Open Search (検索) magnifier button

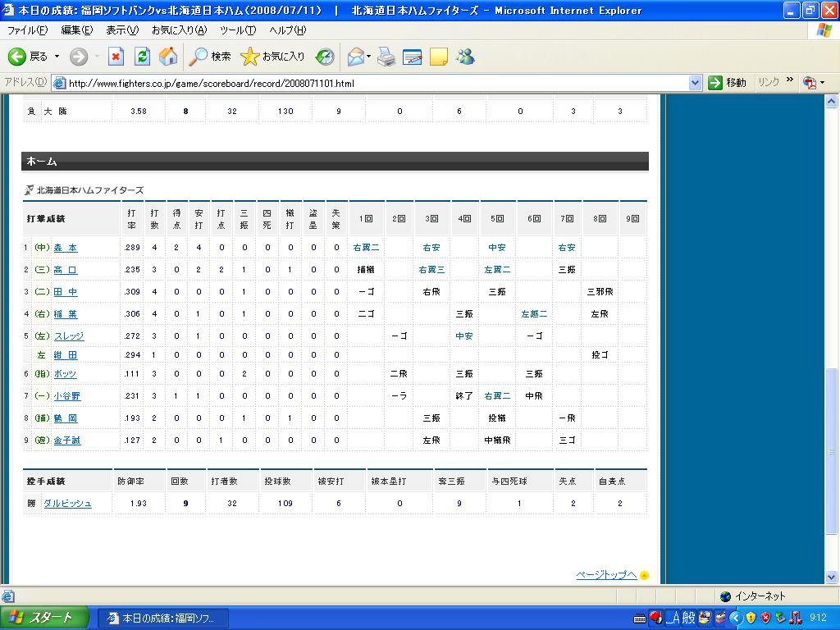click(210, 57)
